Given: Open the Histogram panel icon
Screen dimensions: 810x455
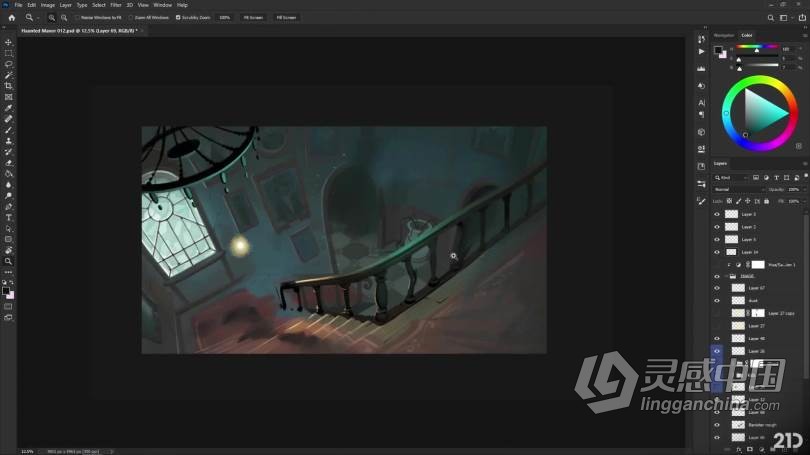Looking at the screenshot, I should point(701,68).
